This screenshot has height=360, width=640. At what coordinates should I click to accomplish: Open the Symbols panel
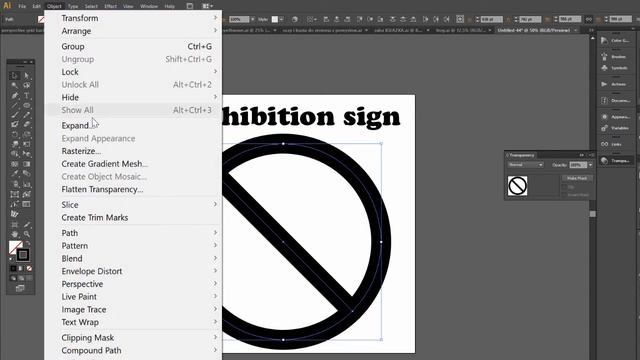[616, 68]
